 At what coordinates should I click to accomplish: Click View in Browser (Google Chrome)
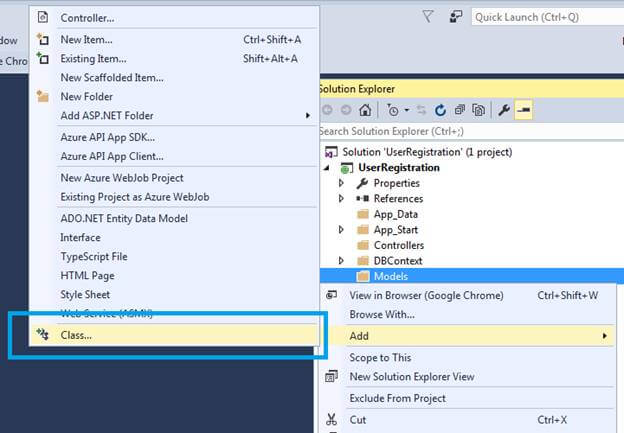426,295
